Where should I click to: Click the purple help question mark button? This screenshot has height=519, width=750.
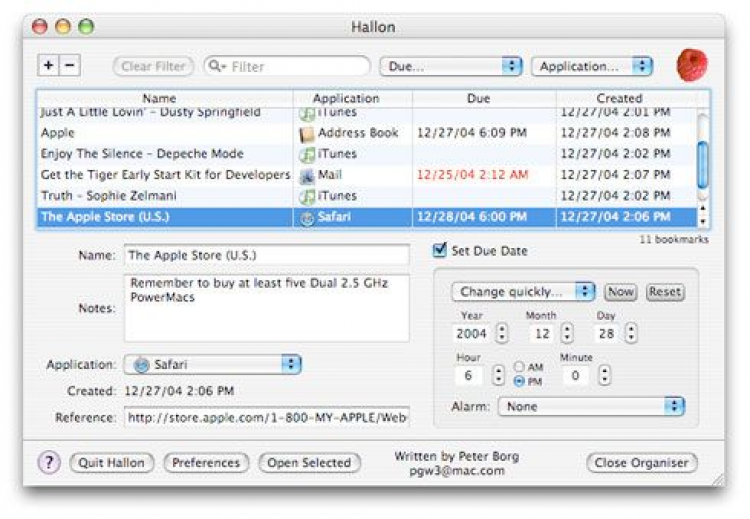49,463
